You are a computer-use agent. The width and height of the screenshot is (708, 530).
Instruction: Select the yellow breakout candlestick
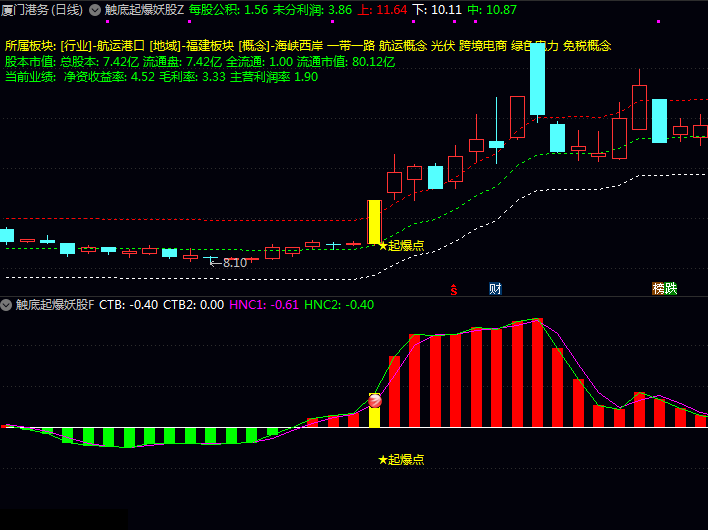(x=375, y=222)
